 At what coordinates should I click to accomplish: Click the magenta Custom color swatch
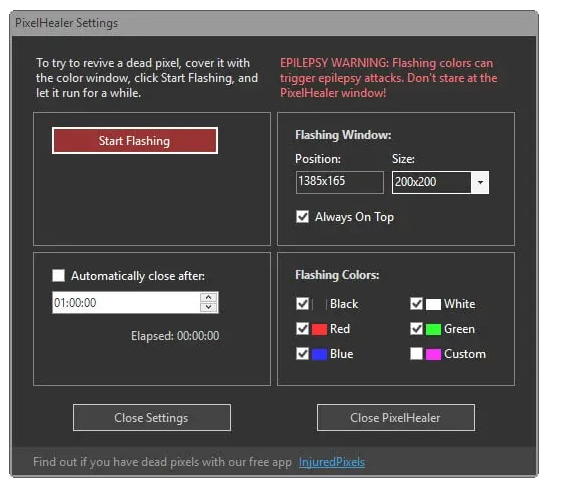pyautogui.click(x=433, y=354)
